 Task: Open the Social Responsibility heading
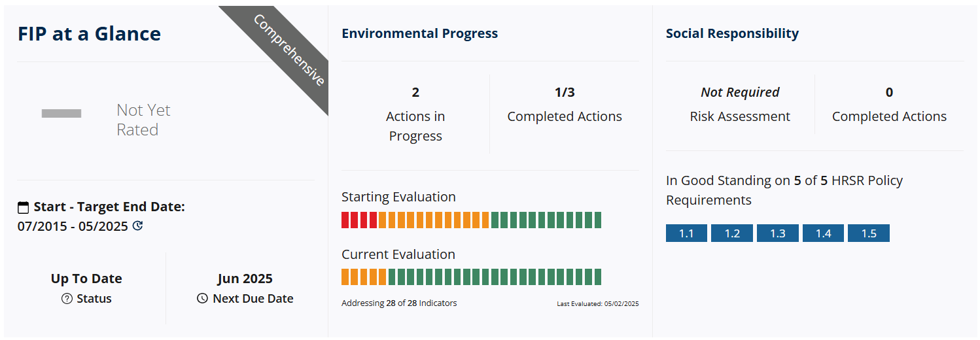click(x=732, y=33)
